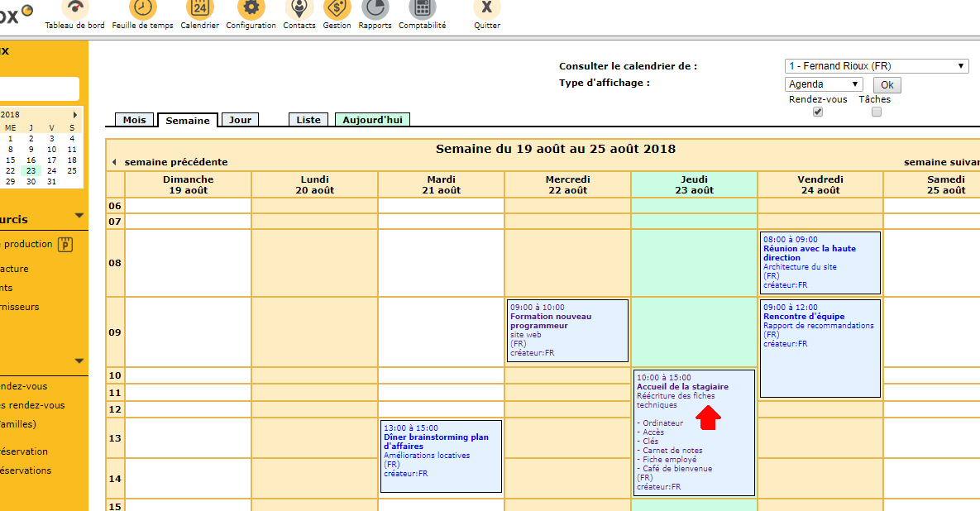Switch to the Mois tab
The height and width of the screenshot is (511, 980).
pyautogui.click(x=134, y=120)
